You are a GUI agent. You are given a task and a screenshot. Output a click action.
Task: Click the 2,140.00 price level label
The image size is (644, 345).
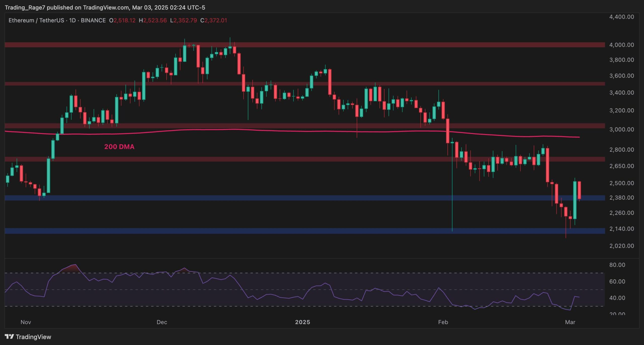click(621, 229)
